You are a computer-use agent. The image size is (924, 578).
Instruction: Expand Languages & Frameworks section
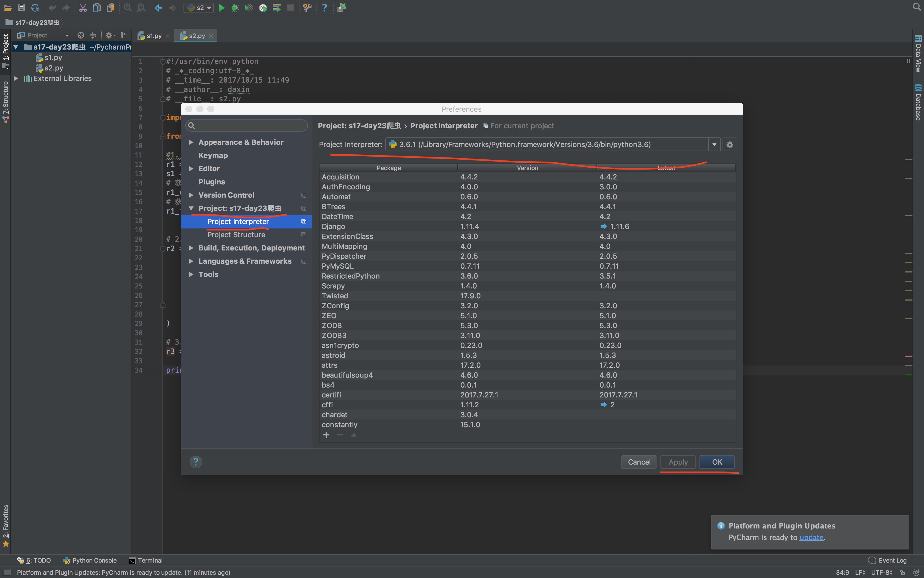tap(191, 261)
